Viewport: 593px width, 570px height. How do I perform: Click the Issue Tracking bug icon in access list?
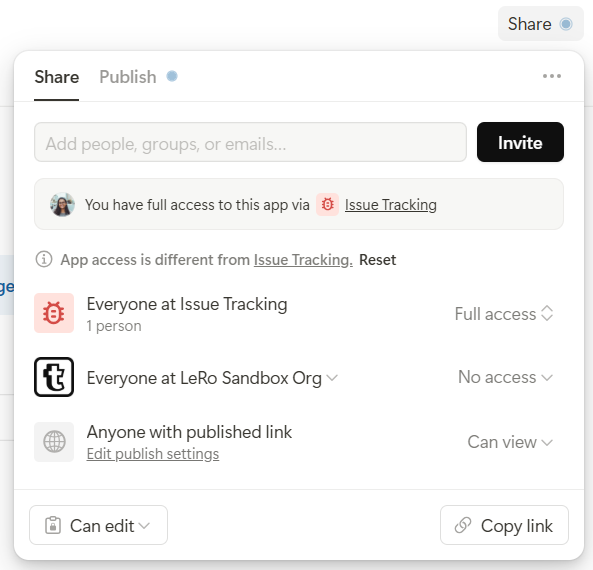(x=54, y=313)
